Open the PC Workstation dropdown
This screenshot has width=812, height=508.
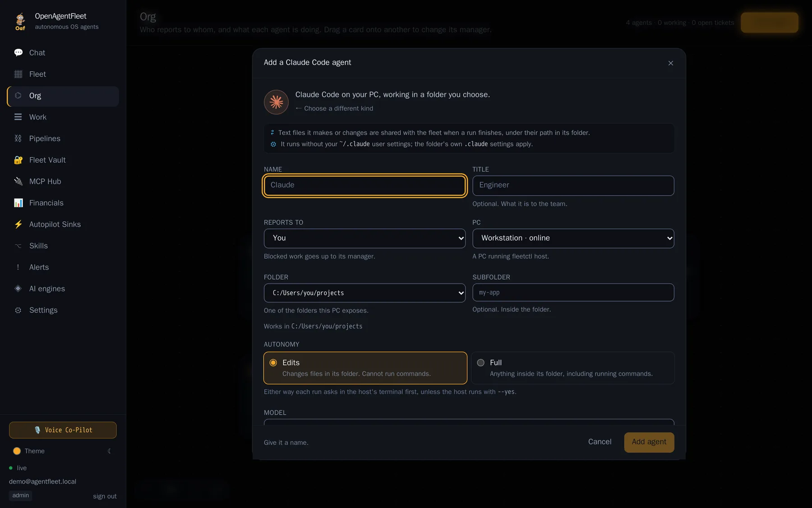pyautogui.click(x=573, y=238)
